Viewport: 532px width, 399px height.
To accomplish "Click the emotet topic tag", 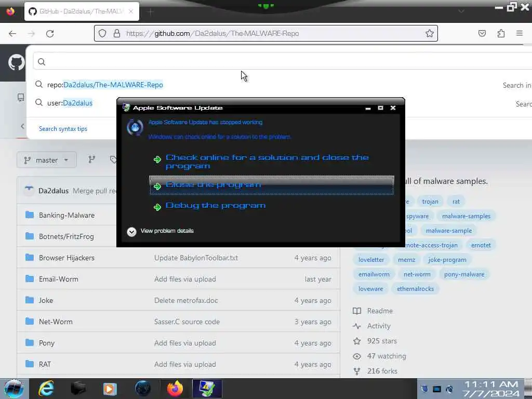I will pos(481,245).
